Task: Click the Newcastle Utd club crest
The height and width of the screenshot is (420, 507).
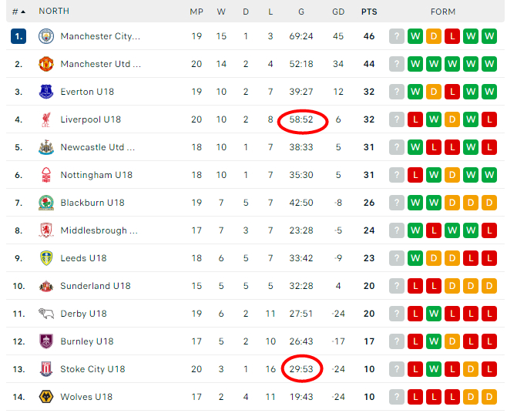Action: (46, 147)
